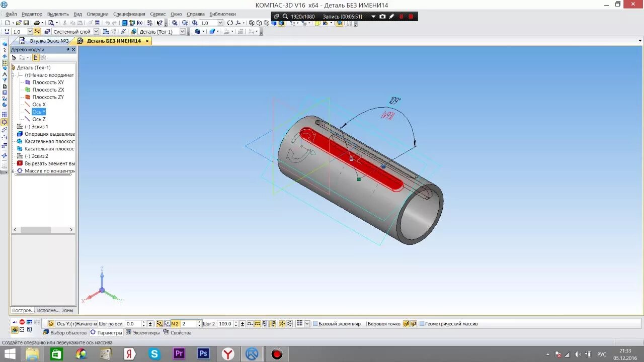Open the Зоны tab below the tree

[67, 310]
